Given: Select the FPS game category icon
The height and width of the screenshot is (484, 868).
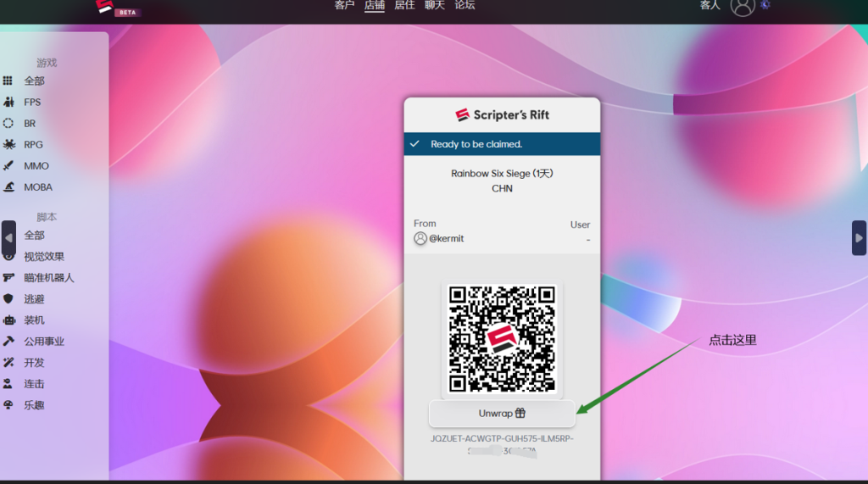Looking at the screenshot, I should (8, 102).
